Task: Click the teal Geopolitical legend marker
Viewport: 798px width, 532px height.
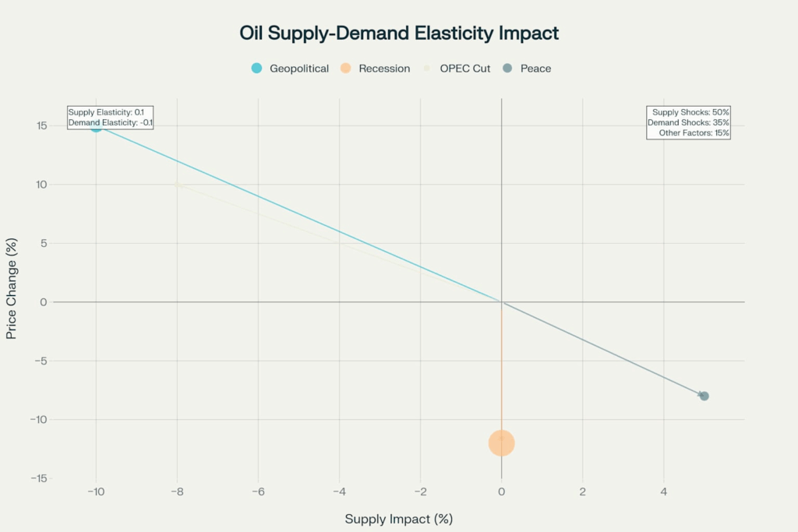Action: pyautogui.click(x=256, y=69)
